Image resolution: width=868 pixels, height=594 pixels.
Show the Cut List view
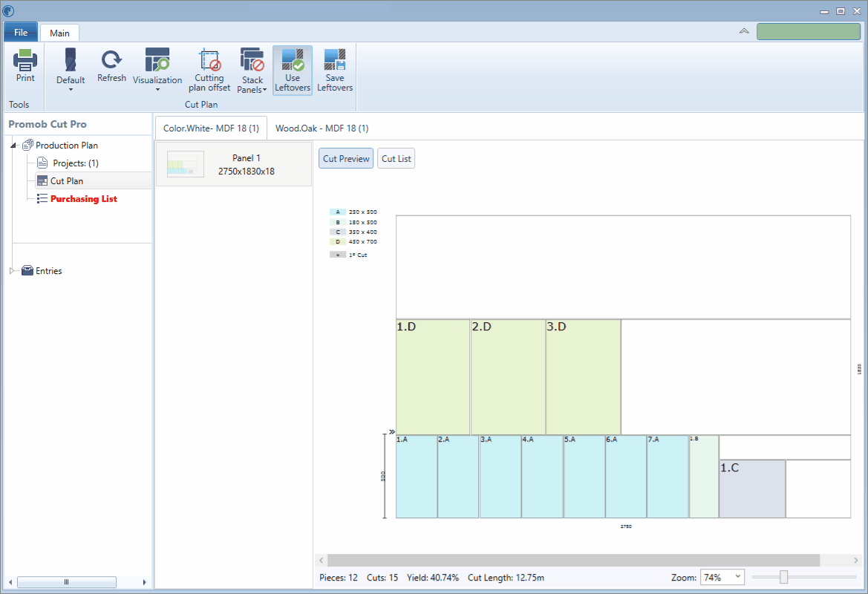[x=396, y=158]
